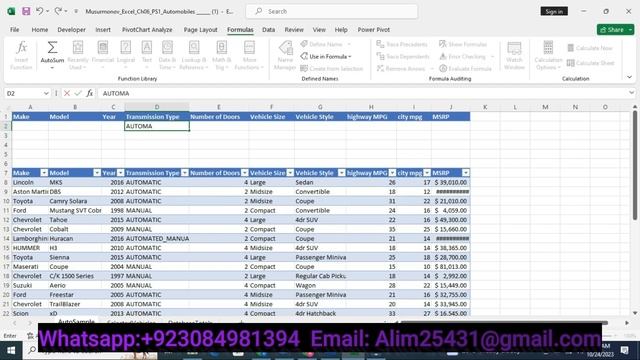Click the formula bar text AUTOMA
640x360 pixels.
point(116,93)
